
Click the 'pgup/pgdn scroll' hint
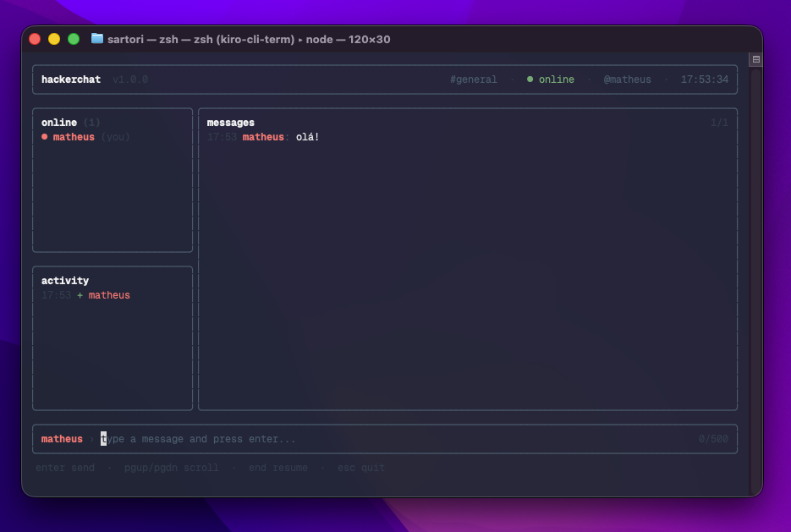(172, 468)
